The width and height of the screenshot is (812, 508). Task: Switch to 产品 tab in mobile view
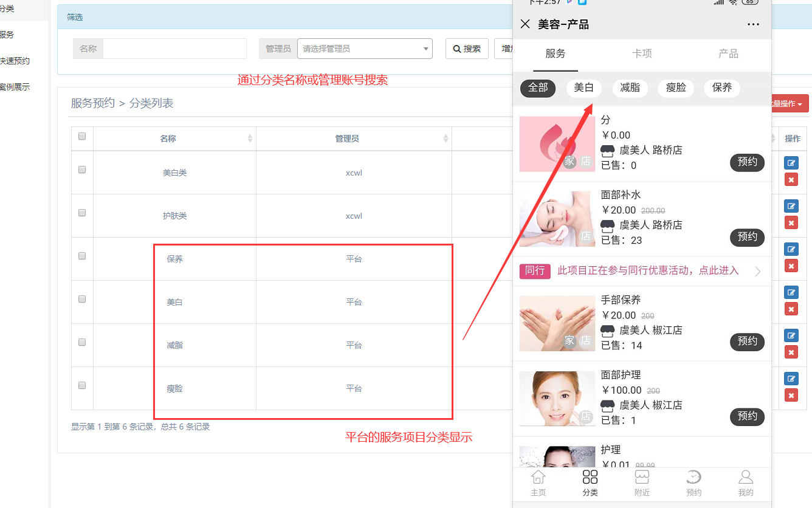pos(728,53)
